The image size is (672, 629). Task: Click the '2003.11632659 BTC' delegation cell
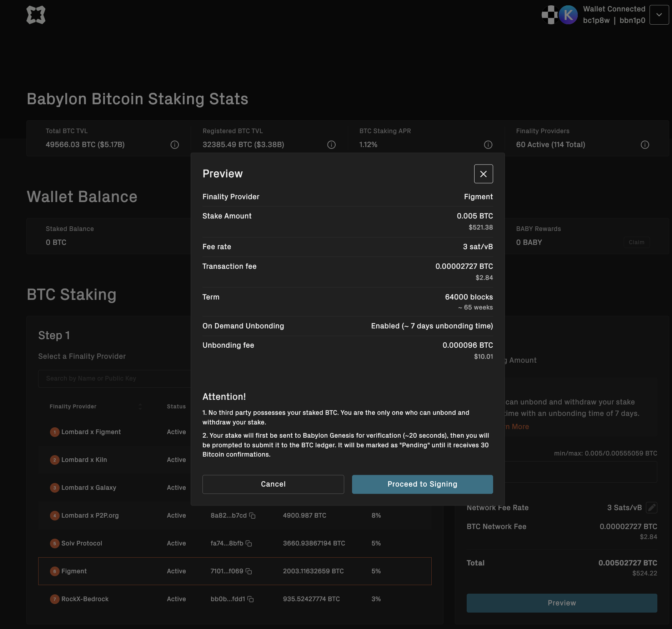pos(314,571)
